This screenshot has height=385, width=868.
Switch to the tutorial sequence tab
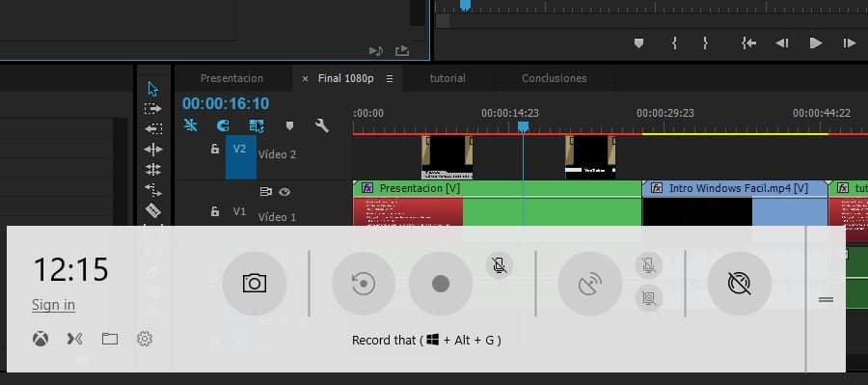tap(448, 78)
